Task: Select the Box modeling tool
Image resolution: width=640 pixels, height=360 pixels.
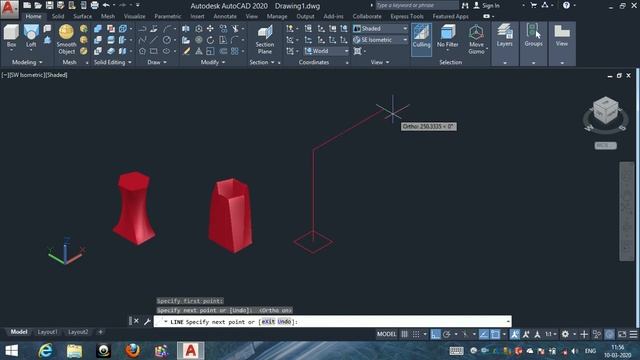Action: (11, 36)
